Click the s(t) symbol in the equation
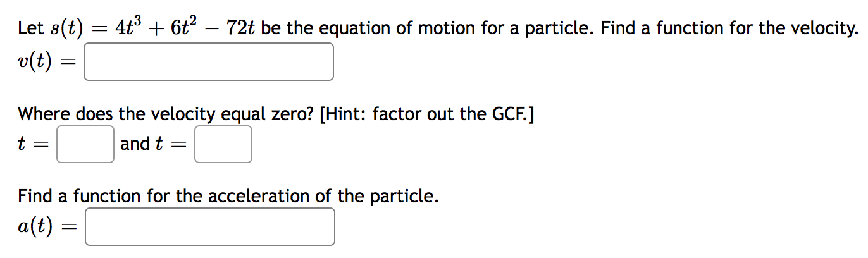The height and width of the screenshot is (258, 868). (66, 29)
